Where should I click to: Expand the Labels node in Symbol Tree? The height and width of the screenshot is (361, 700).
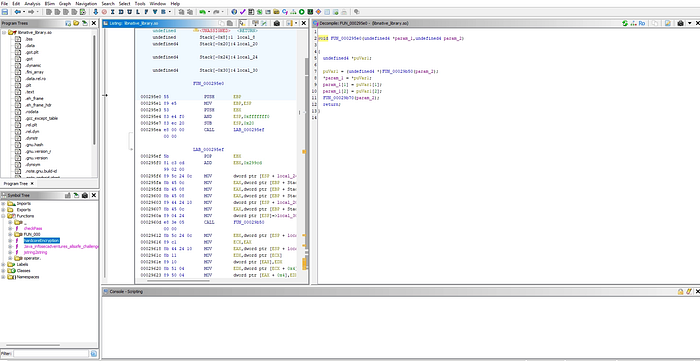click(4, 265)
